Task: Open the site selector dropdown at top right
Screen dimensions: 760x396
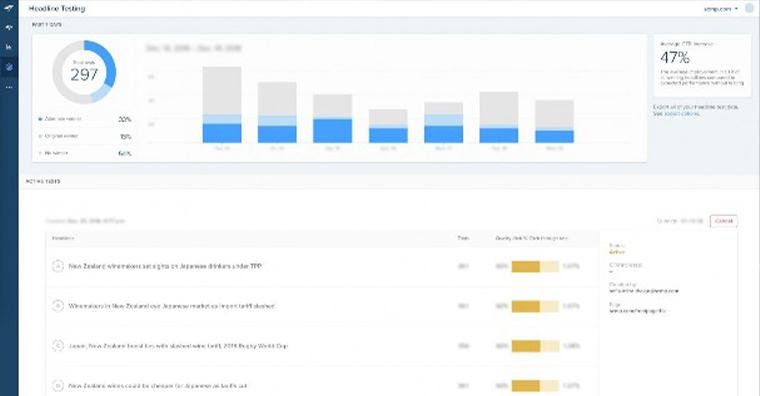Action: [x=721, y=9]
